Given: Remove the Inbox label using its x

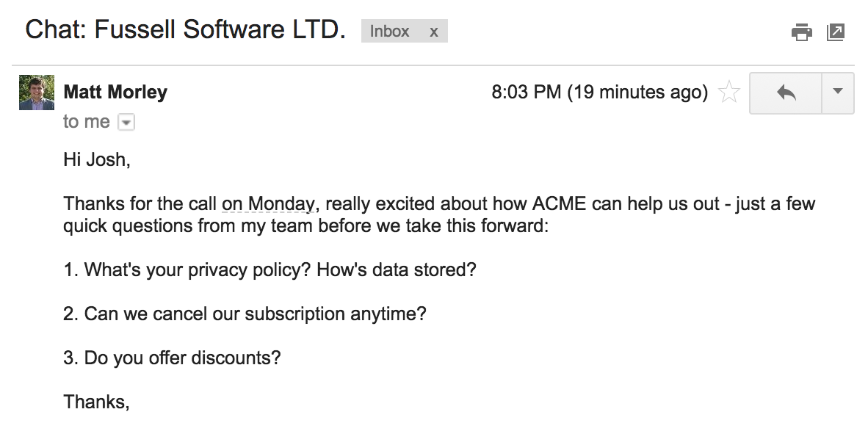Looking at the screenshot, I should click(434, 32).
